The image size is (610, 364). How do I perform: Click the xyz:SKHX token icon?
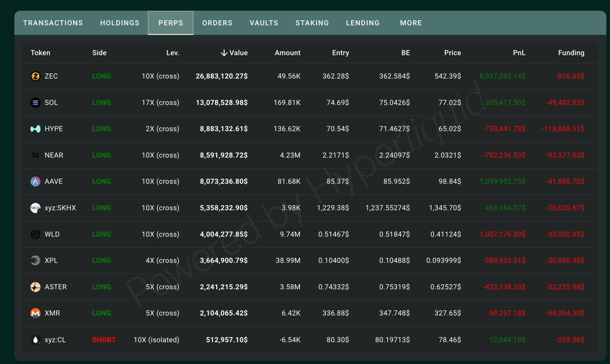[35, 208]
